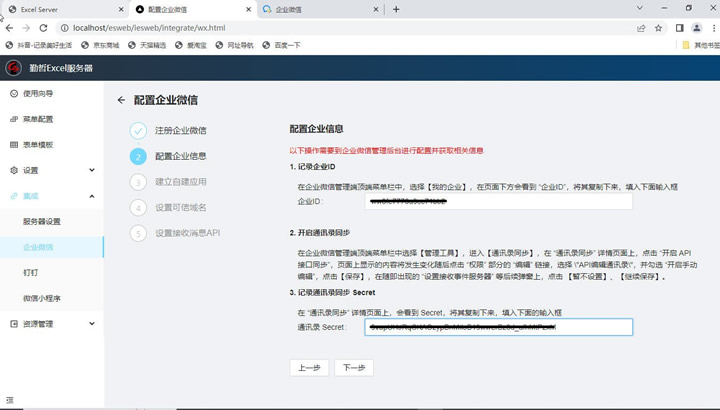The height and width of the screenshot is (410, 720).
Task: Open the browser side panel icon
Action: coord(679,28)
